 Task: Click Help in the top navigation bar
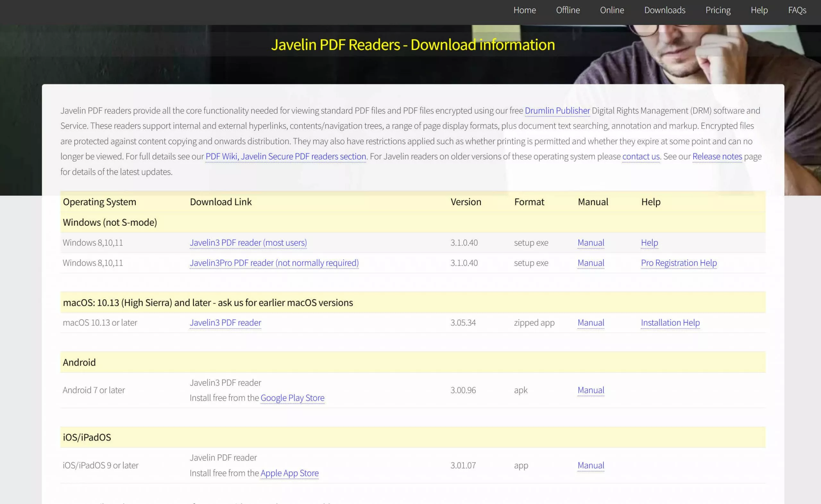759,10
